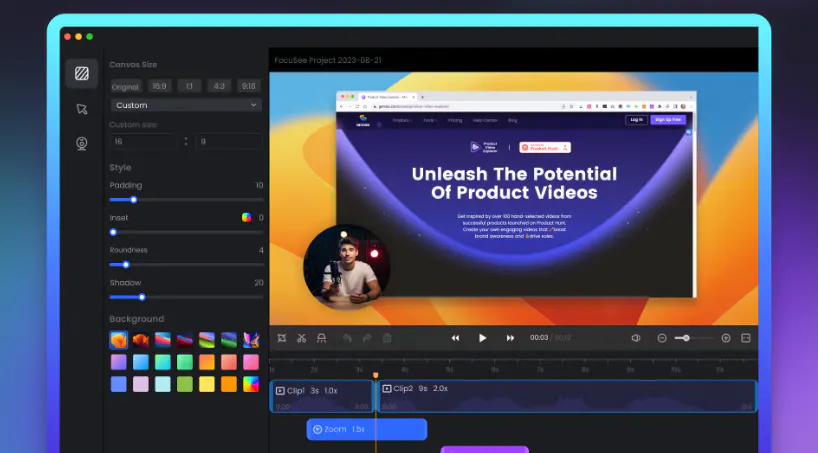Click the Pricing menu in previewed website
The height and width of the screenshot is (453, 818).
click(455, 120)
